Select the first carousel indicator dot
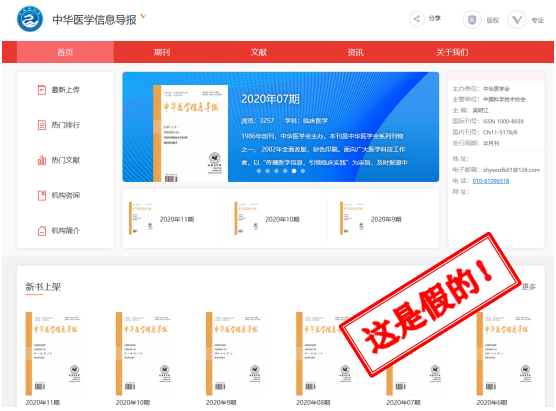The image size is (556, 411). coord(259,171)
